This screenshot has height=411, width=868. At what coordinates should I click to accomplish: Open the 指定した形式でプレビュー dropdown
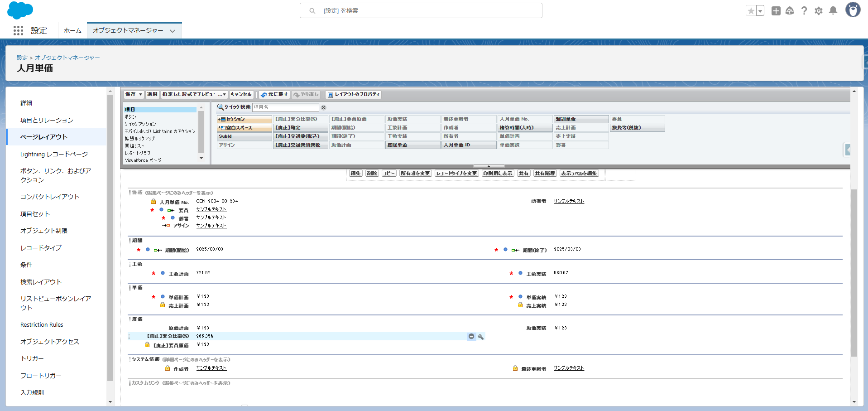[x=194, y=94]
